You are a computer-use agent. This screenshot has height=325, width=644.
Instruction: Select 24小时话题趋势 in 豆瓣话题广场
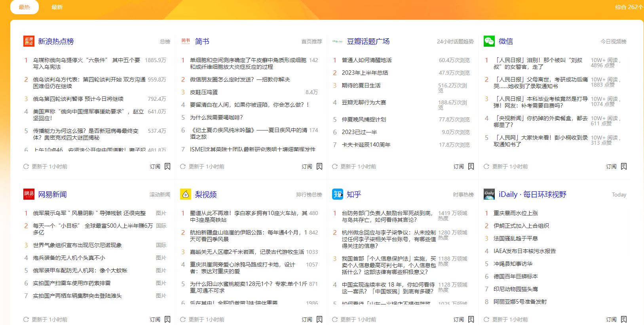point(455,42)
